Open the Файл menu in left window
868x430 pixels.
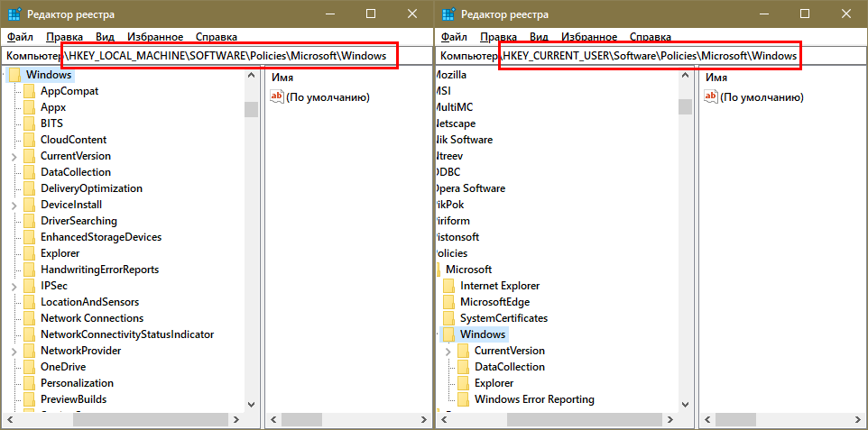tap(20, 37)
